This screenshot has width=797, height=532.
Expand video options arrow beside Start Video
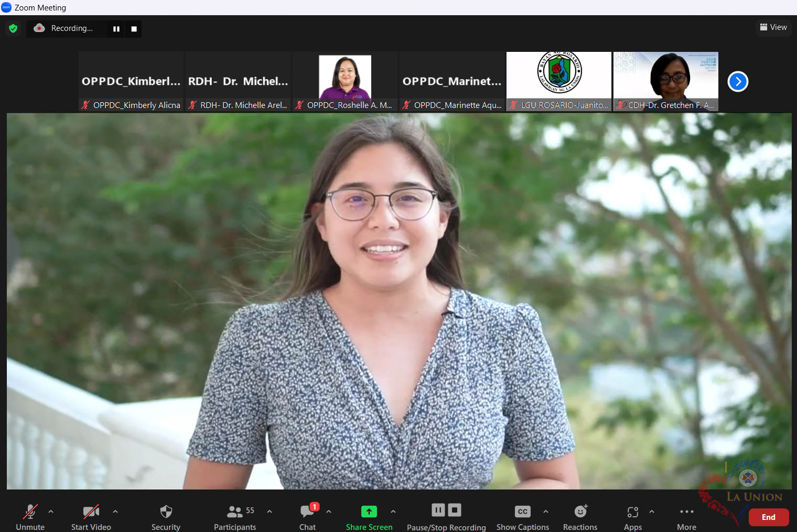click(x=115, y=511)
